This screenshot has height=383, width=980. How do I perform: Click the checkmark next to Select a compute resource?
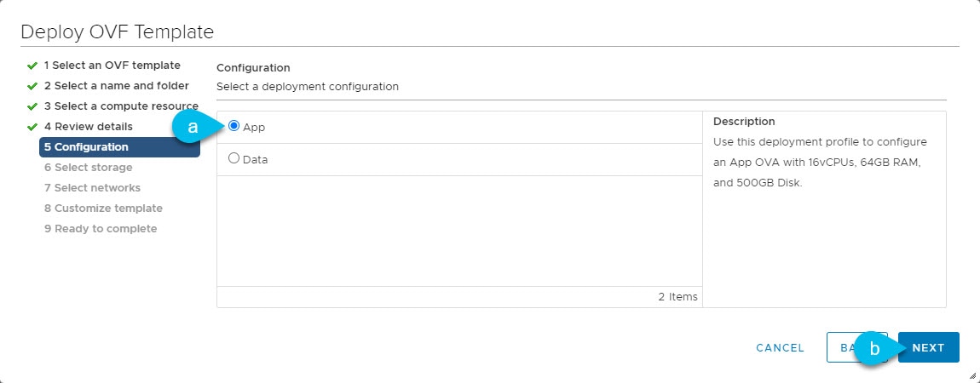32,106
